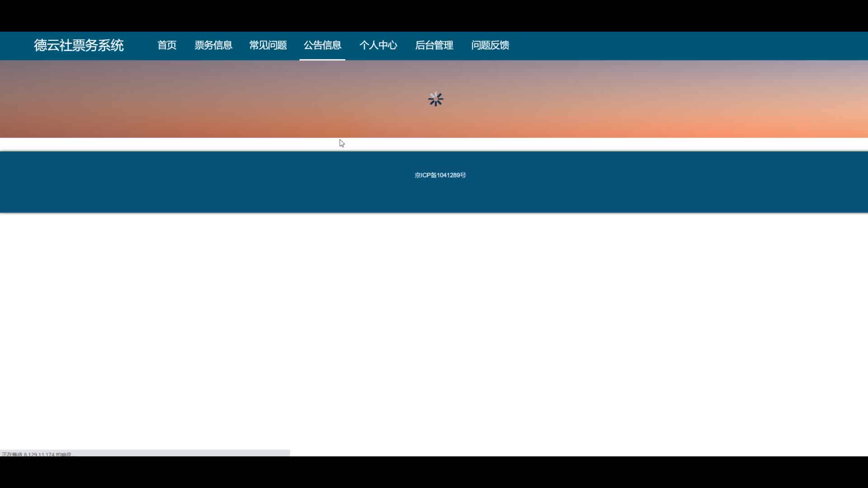The width and height of the screenshot is (868, 488).
Task: Click the browser status text waiting for 8.129.11.174
Action: click(x=37, y=454)
